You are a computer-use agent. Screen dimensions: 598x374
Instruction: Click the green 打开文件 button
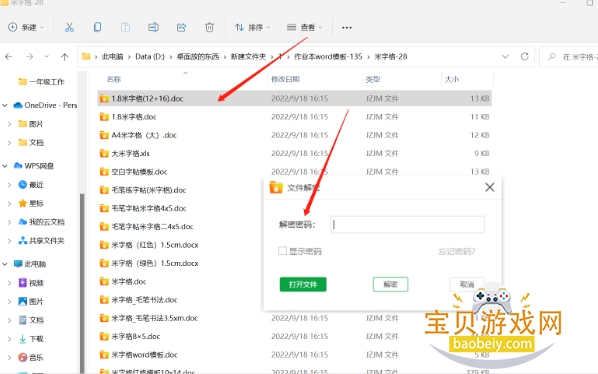pyautogui.click(x=303, y=284)
